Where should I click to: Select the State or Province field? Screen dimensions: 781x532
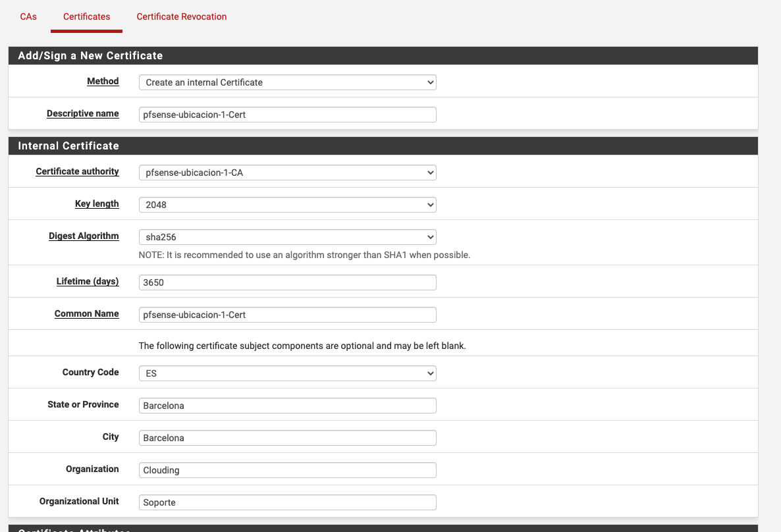[287, 406]
